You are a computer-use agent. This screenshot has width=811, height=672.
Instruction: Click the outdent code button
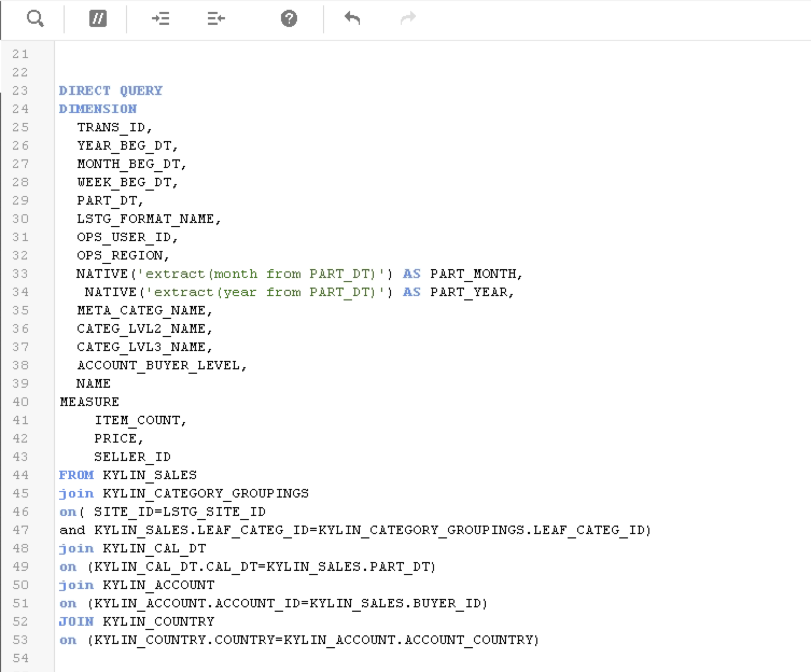[x=216, y=19]
